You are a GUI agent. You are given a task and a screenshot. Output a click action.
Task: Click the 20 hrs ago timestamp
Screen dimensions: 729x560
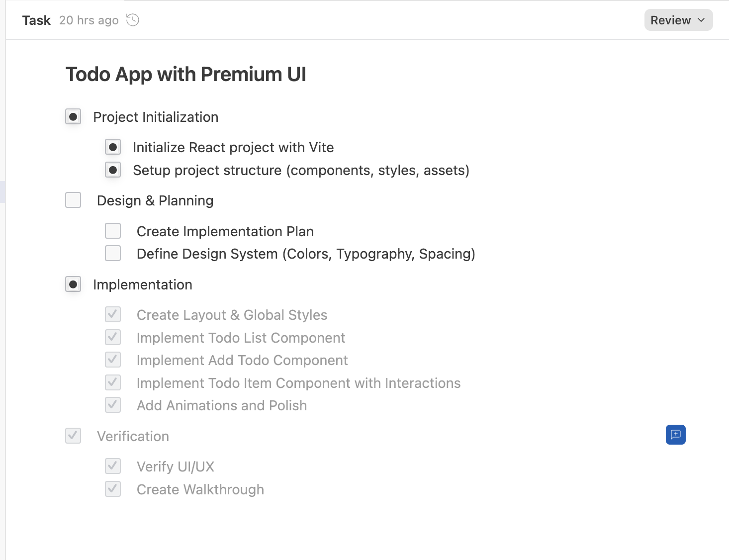pyautogui.click(x=89, y=20)
